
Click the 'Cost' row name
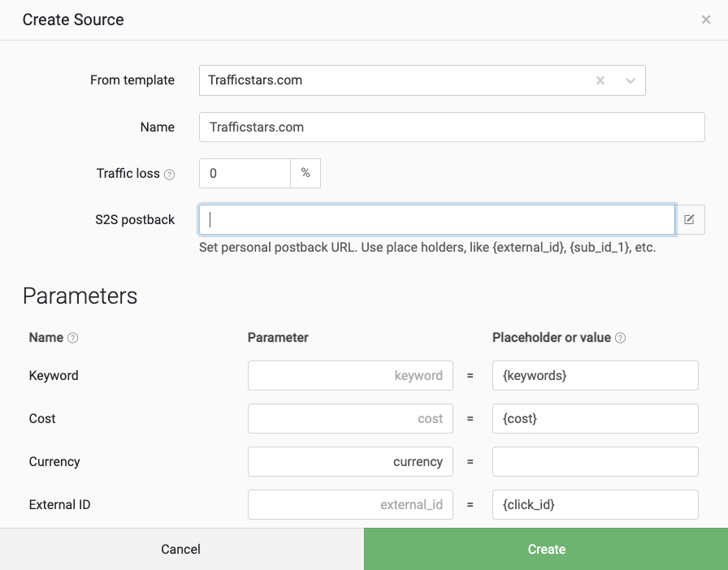[x=42, y=419]
